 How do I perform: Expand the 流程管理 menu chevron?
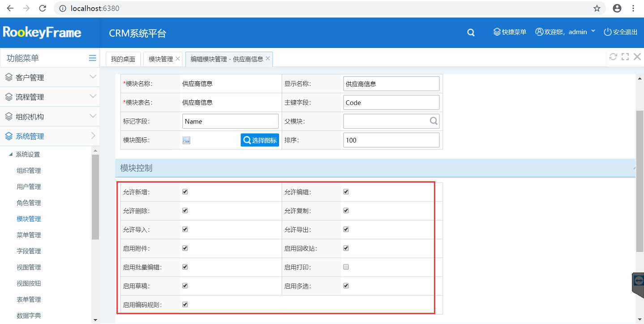(x=93, y=97)
